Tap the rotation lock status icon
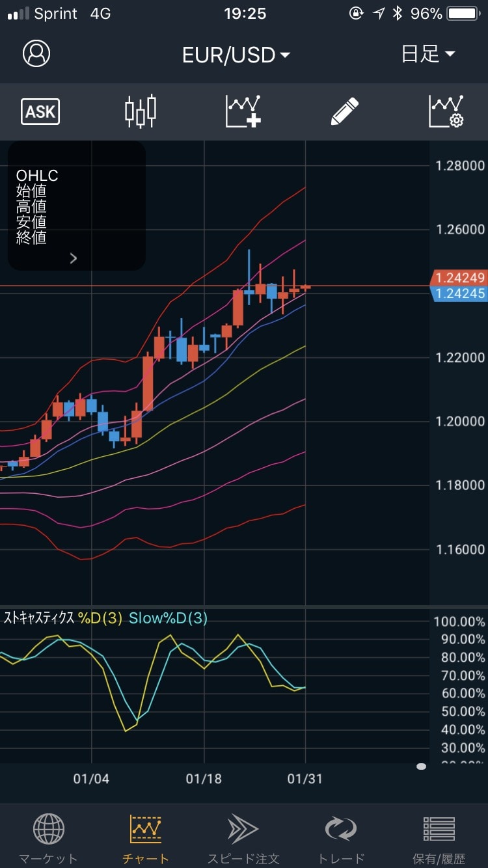This screenshot has height=868, width=488. point(356,14)
